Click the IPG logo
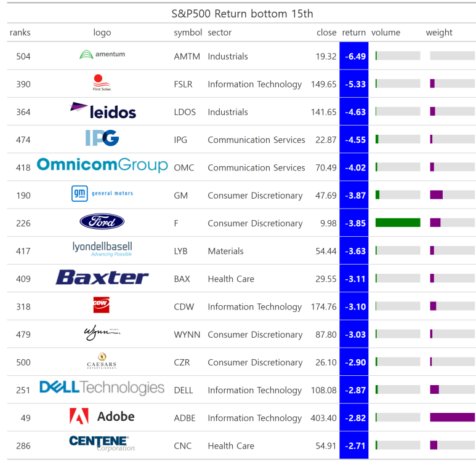 [x=102, y=138]
